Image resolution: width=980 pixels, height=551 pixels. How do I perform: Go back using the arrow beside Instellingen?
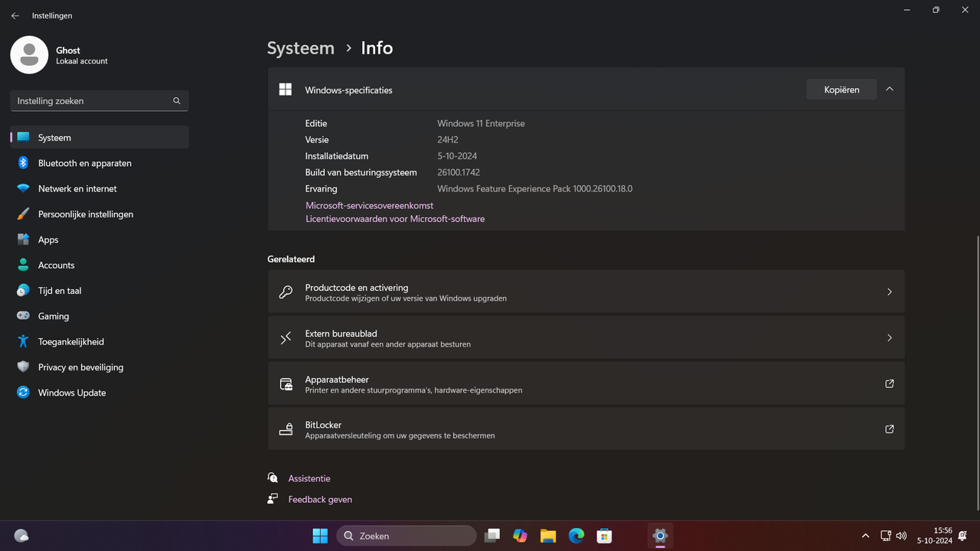tap(15, 15)
